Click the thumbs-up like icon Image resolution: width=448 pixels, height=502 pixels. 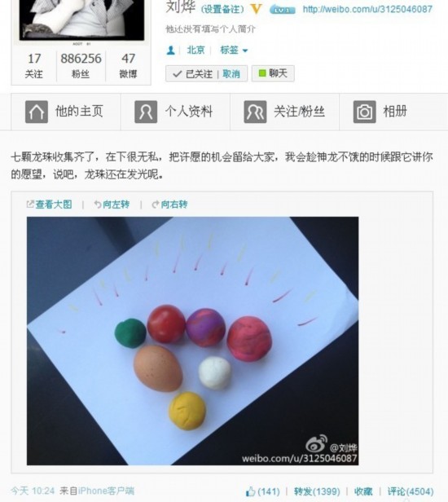click(x=250, y=491)
